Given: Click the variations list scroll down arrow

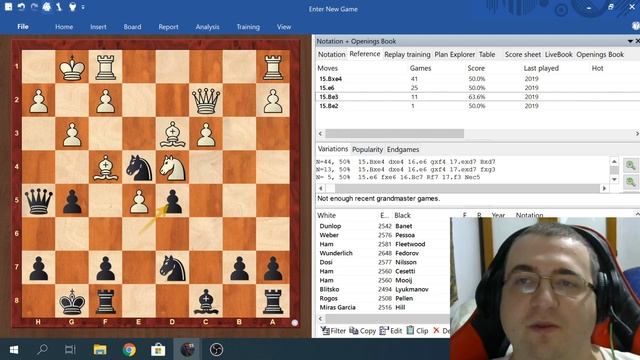Looking at the screenshot, I should click(x=614, y=180).
